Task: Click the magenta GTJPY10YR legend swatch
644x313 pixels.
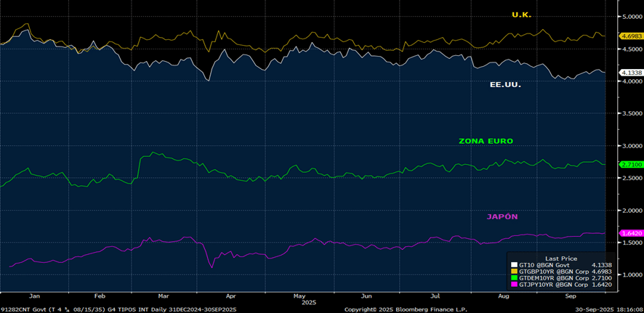Action: 513,285
